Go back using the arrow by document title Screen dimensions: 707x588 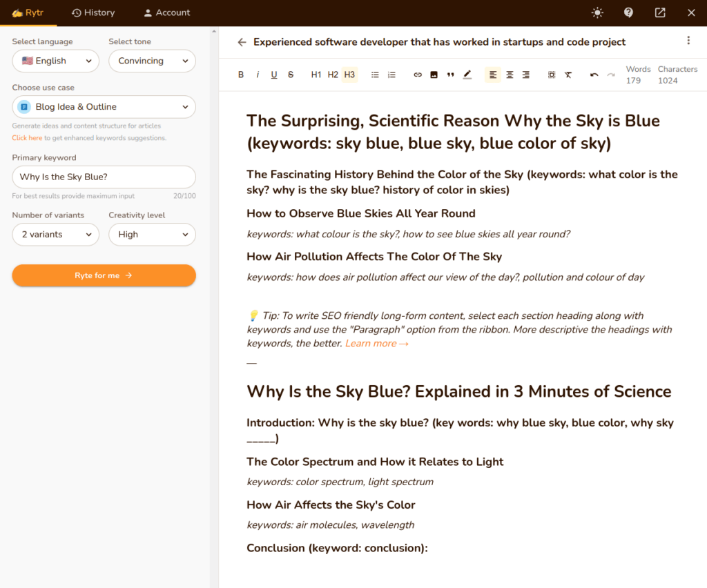point(242,42)
